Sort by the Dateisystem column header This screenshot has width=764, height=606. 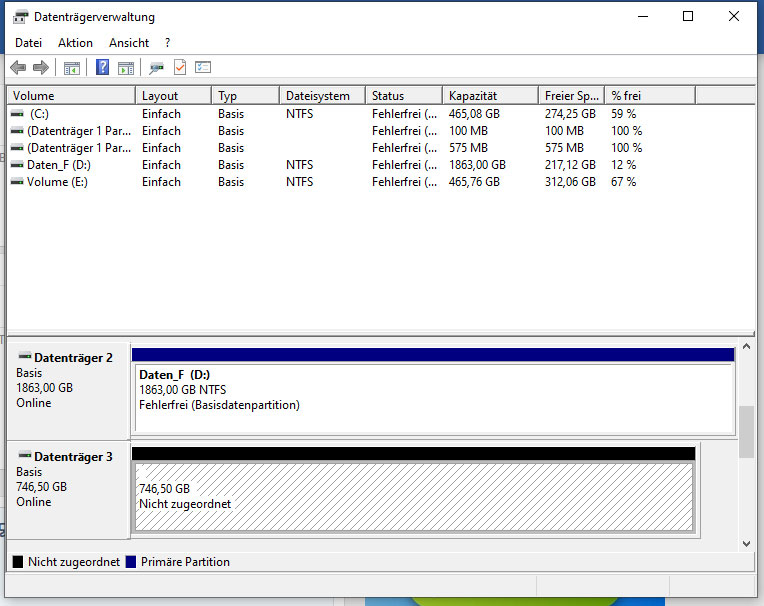pyautogui.click(x=323, y=95)
